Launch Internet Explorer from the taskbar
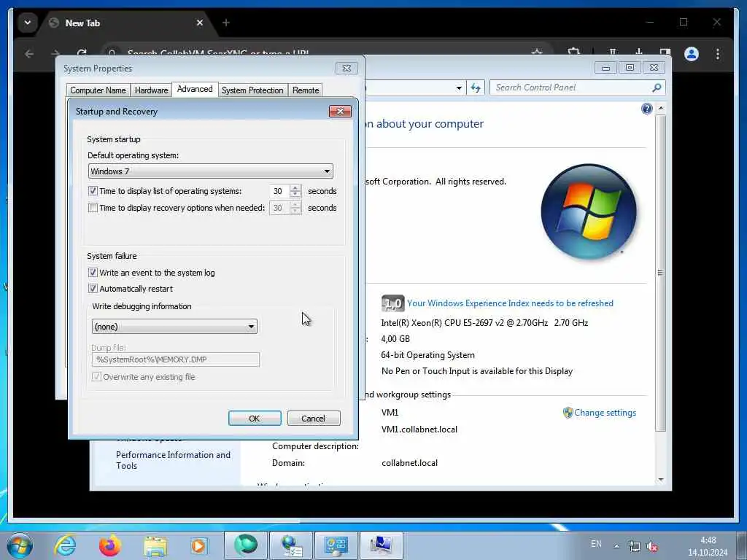Screen dimensions: 747x560 point(65,545)
